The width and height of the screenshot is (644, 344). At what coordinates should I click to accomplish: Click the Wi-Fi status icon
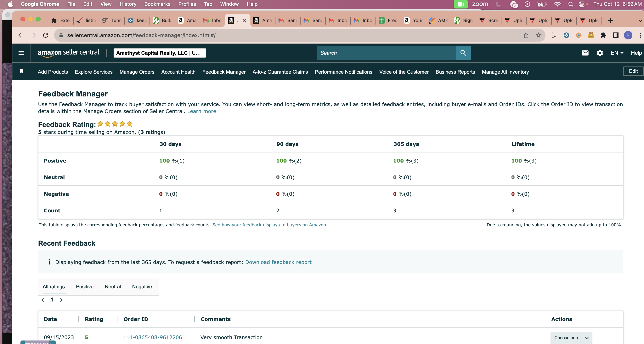click(x=557, y=4)
